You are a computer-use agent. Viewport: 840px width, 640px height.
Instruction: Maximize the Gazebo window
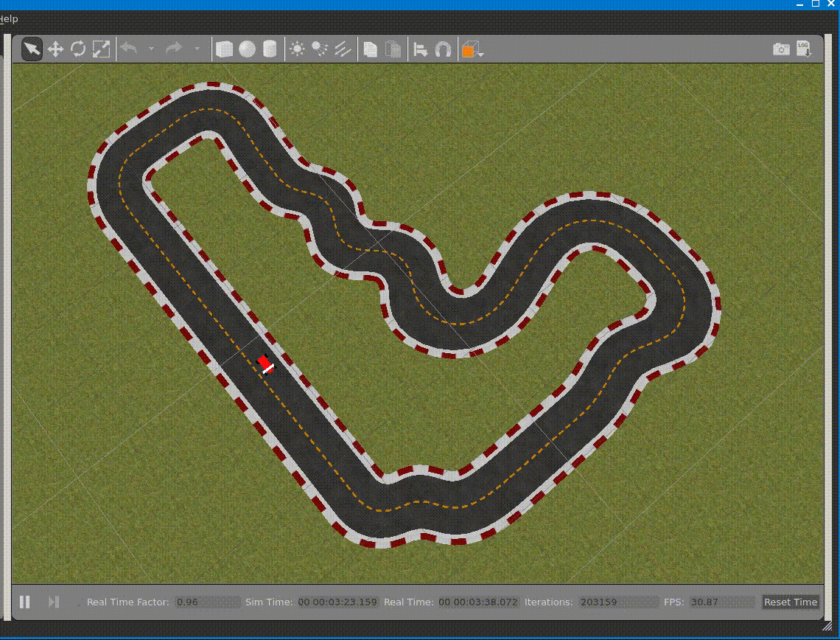coord(816,4)
